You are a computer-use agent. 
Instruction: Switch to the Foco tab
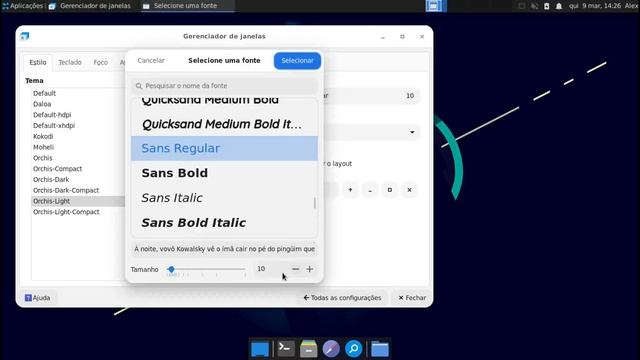pos(100,62)
